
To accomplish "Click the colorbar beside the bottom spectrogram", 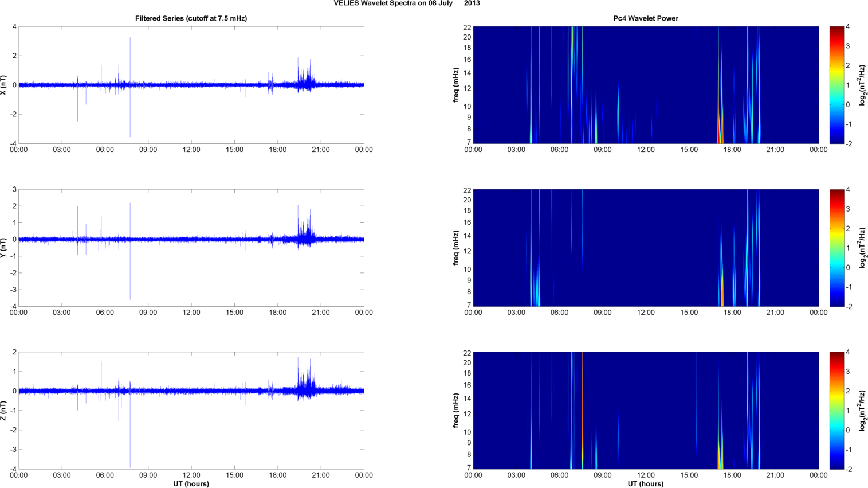I will click(836, 411).
